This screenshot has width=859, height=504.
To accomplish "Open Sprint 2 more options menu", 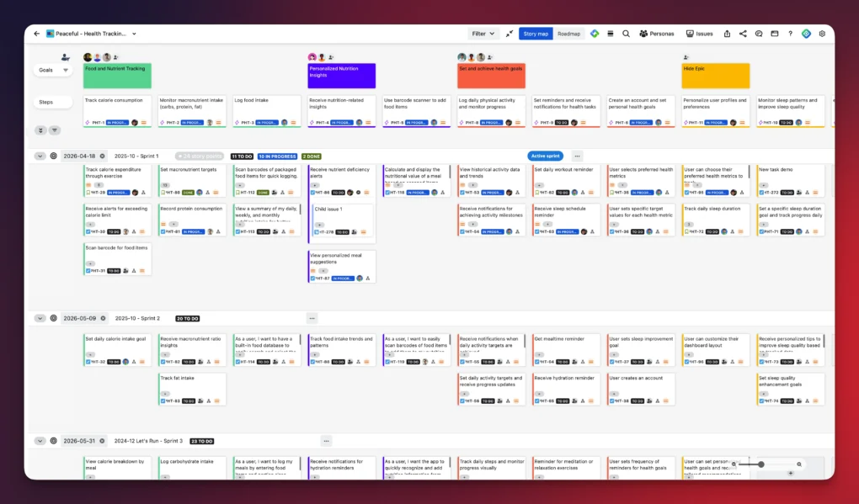I will pos(312,318).
